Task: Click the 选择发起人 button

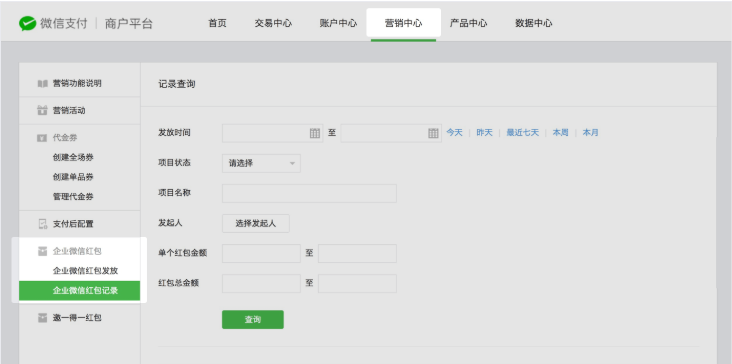Action: pyautogui.click(x=256, y=224)
